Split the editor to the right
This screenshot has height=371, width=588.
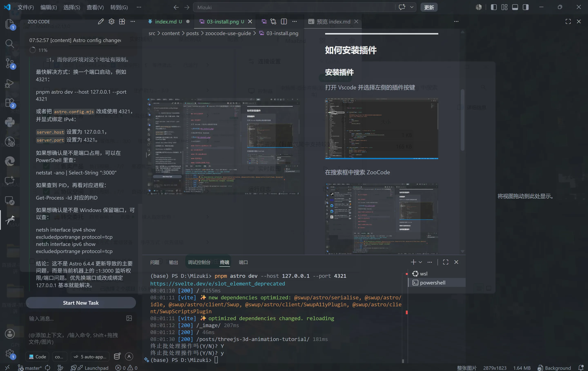[x=284, y=21]
